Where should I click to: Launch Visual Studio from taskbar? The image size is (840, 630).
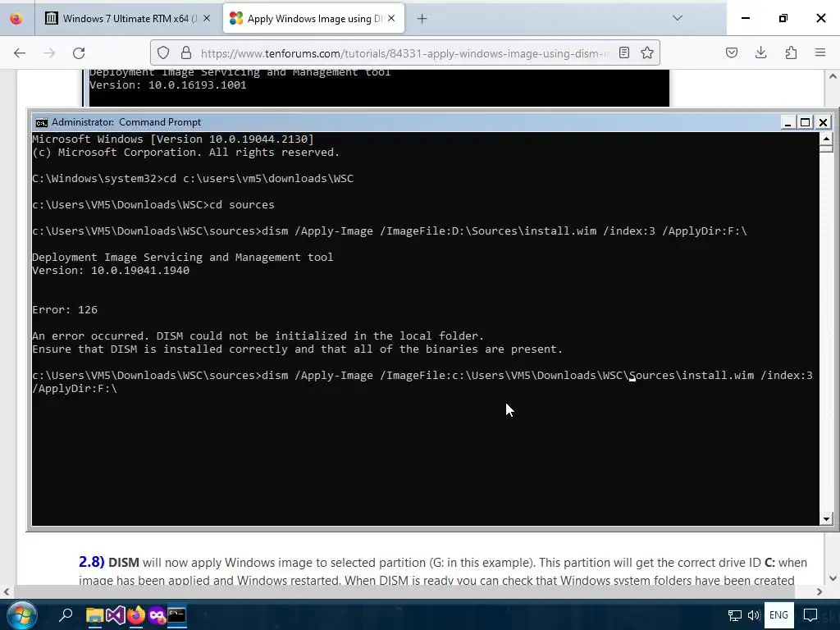(x=115, y=615)
